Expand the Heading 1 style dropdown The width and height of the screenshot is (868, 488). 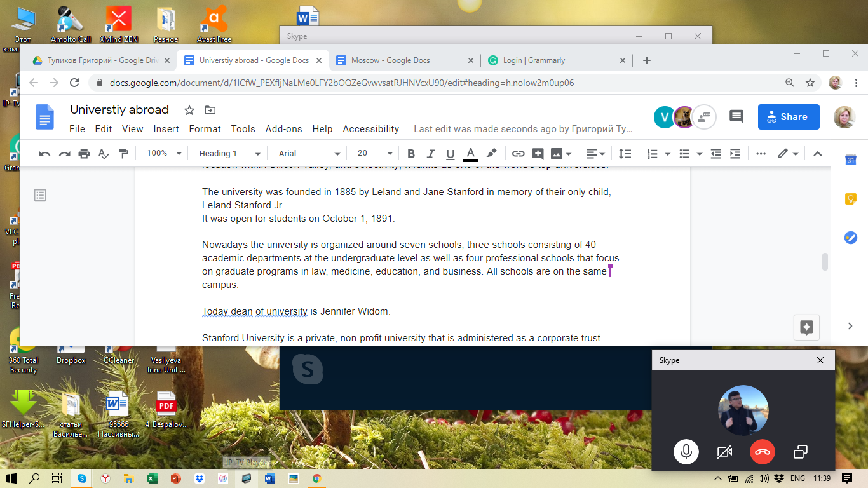click(x=229, y=154)
